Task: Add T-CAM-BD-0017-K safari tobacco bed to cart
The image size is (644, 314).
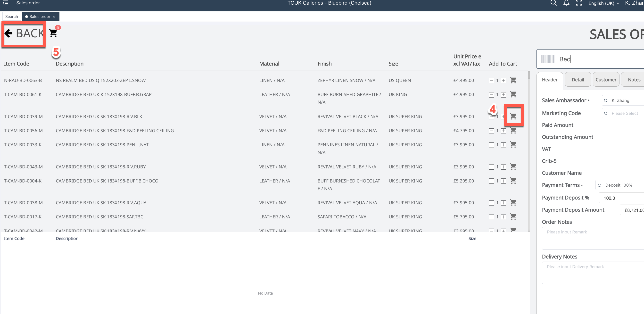Action: click(513, 217)
